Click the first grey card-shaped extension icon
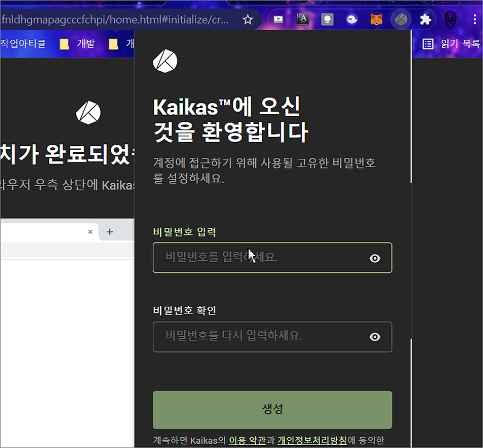 tap(278, 19)
